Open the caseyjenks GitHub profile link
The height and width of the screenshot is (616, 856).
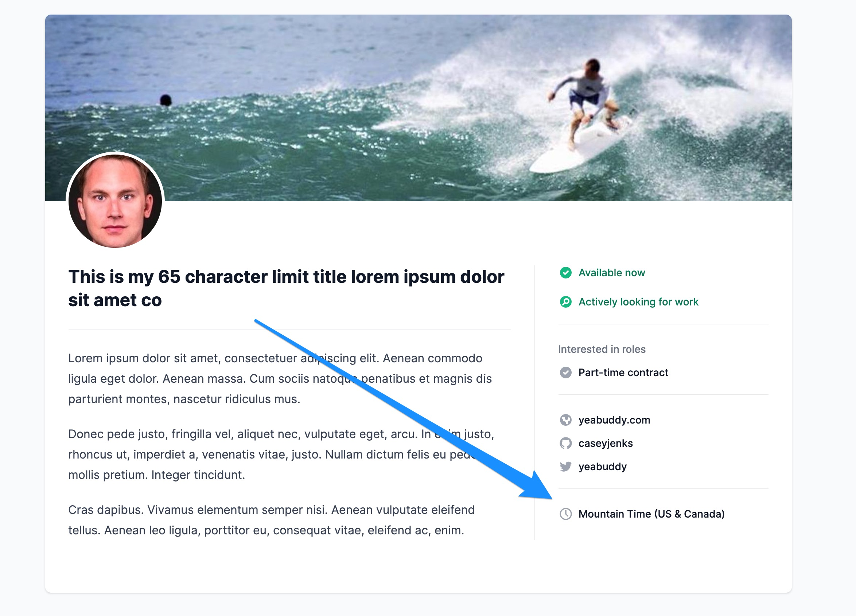coord(606,443)
